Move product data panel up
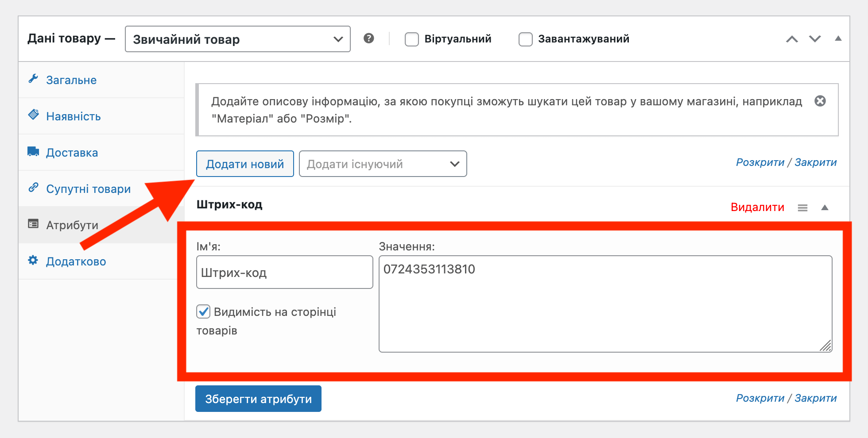868x438 pixels. [x=792, y=39]
